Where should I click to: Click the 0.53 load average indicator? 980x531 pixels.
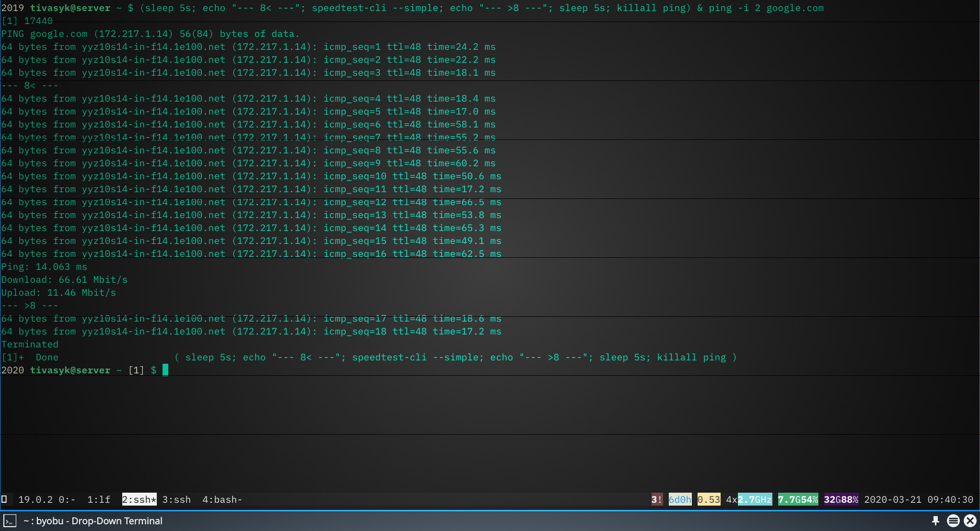[709, 499]
